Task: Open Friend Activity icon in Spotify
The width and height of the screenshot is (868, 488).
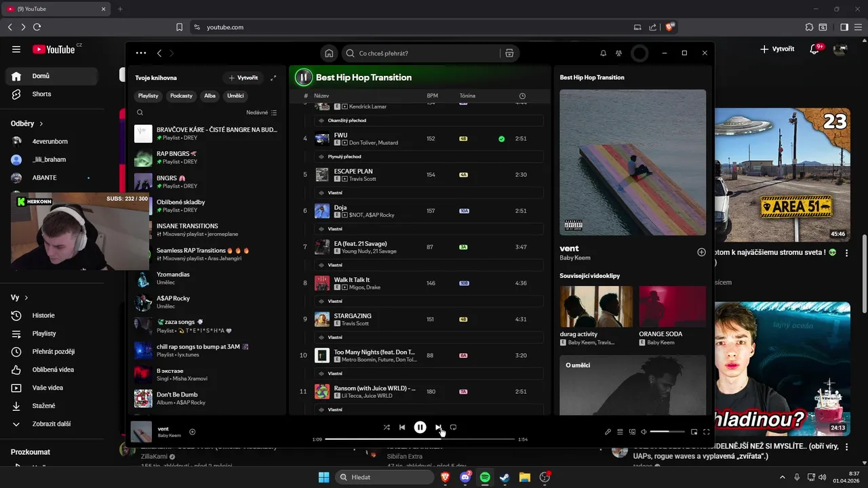Action: 618,53
